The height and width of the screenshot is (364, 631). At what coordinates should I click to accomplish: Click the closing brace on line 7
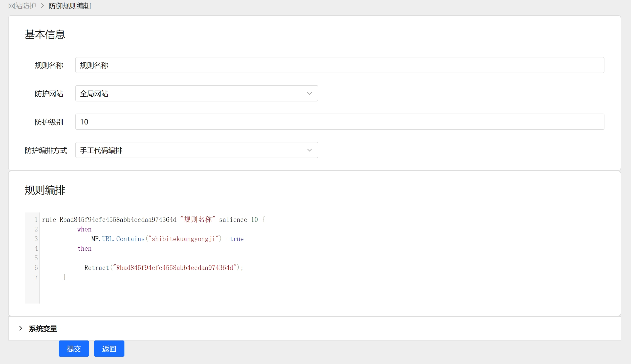(x=64, y=277)
